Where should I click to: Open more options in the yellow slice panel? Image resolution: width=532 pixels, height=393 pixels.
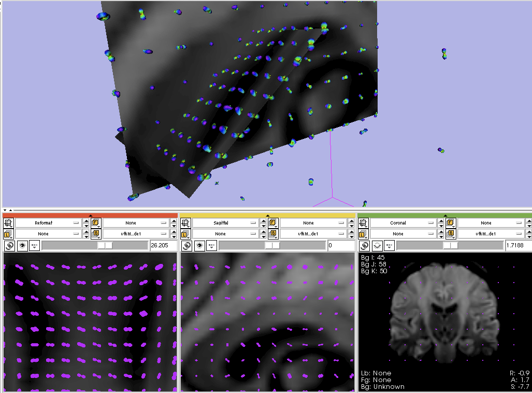click(x=212, y=245)
